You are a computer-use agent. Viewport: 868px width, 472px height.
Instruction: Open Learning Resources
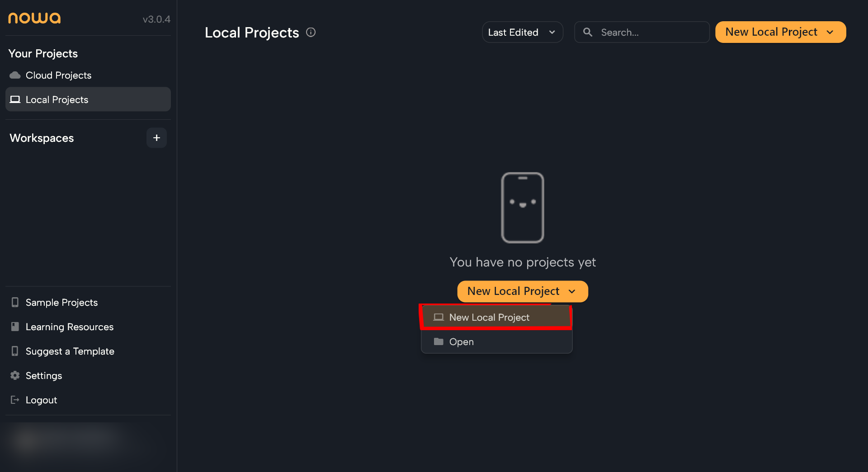[69, 327]
